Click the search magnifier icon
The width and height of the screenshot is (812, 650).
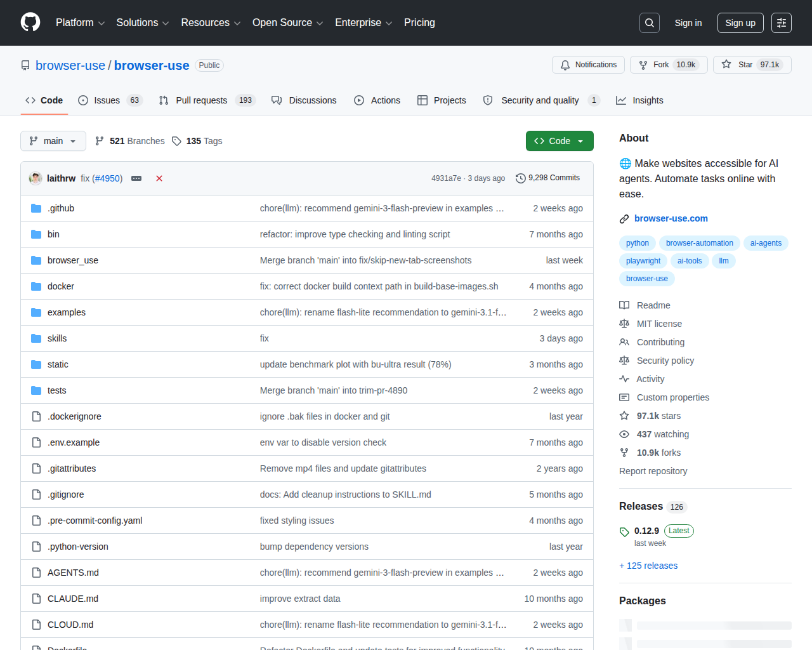coord(650,23)
